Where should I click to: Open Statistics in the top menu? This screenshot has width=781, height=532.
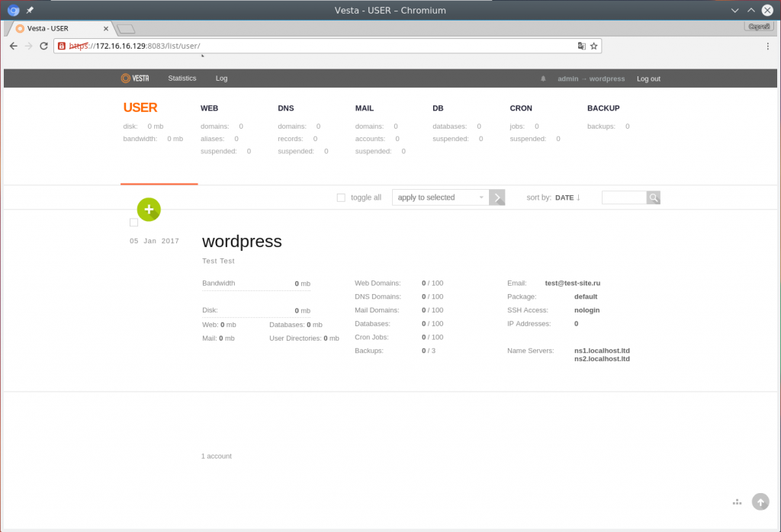182,79
